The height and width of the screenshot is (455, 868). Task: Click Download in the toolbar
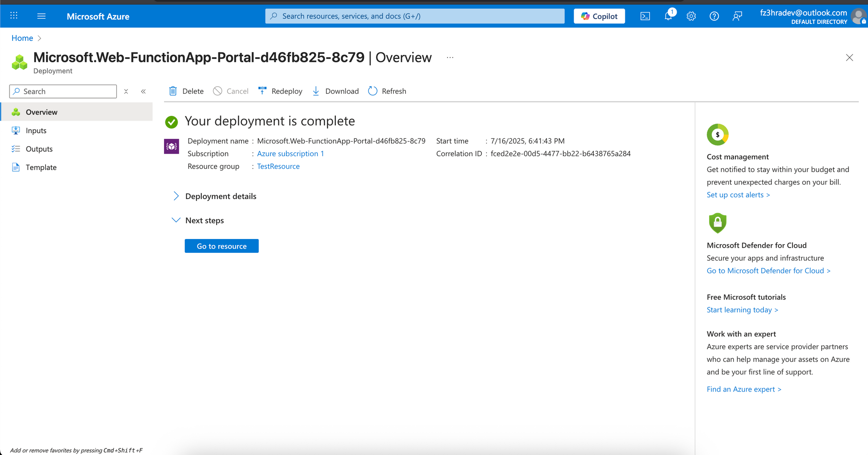pos(336,91)
